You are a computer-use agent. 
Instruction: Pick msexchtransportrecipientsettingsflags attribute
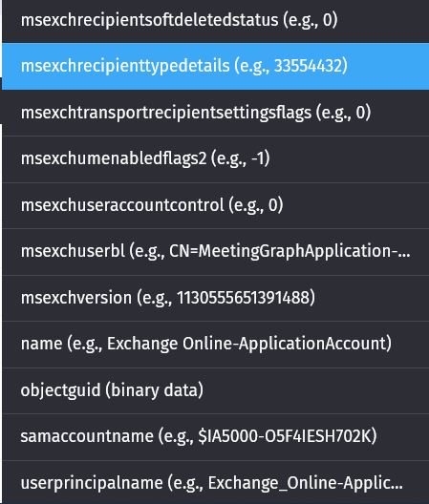216,113
